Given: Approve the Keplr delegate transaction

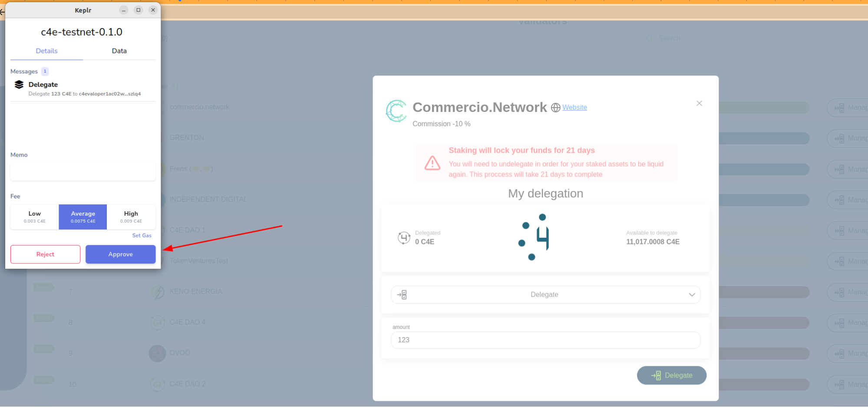Looking at the screenshot, I should [x=120, y=254].
